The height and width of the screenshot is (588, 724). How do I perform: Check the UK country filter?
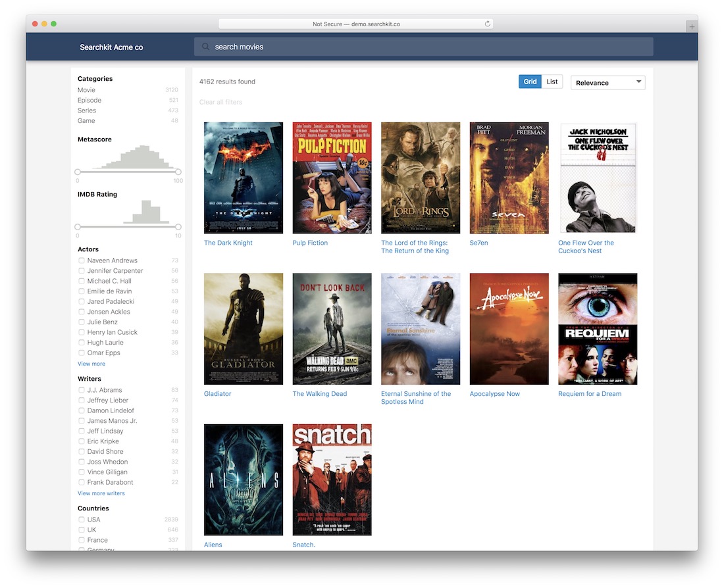(81, 529)
